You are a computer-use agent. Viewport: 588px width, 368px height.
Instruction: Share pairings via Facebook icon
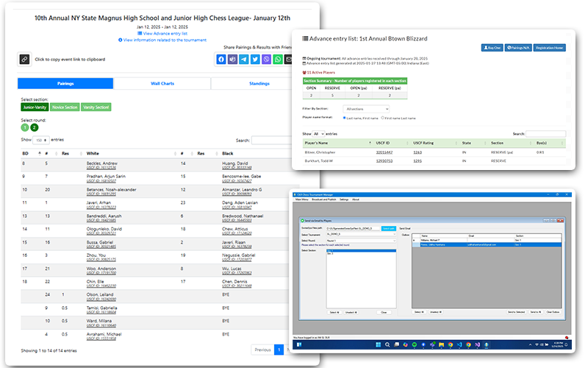coord(220,60)
